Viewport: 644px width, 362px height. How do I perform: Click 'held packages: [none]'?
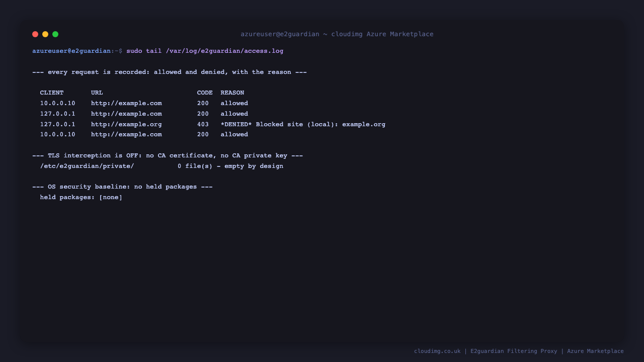82,197
